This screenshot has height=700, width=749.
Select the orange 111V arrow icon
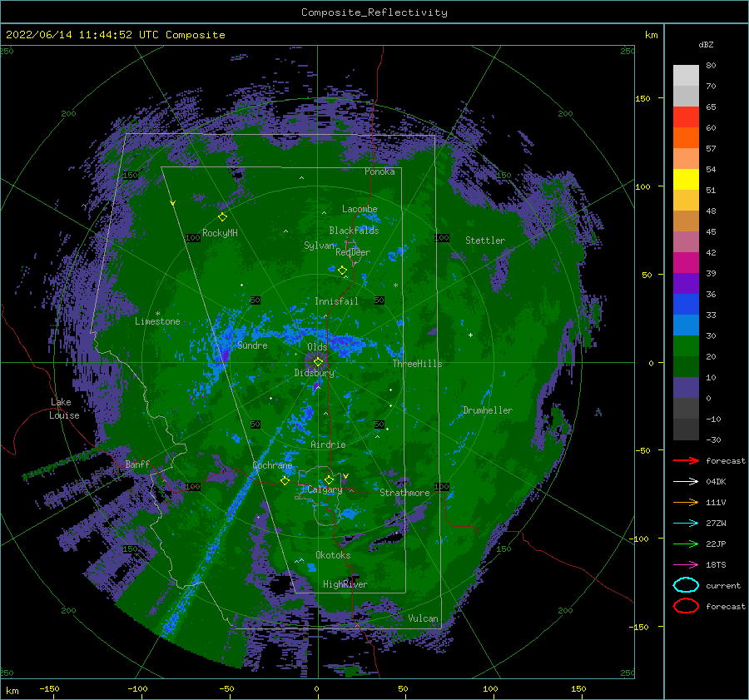pos(686,502)
